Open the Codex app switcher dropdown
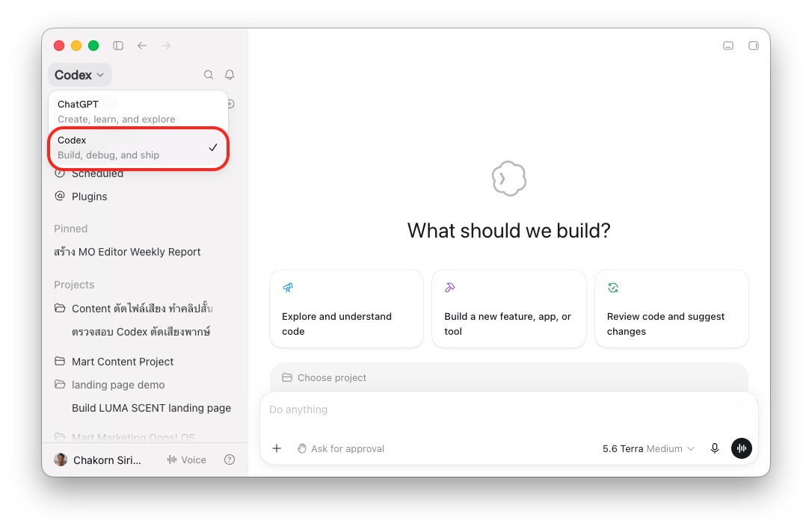 tap(80, 75)
